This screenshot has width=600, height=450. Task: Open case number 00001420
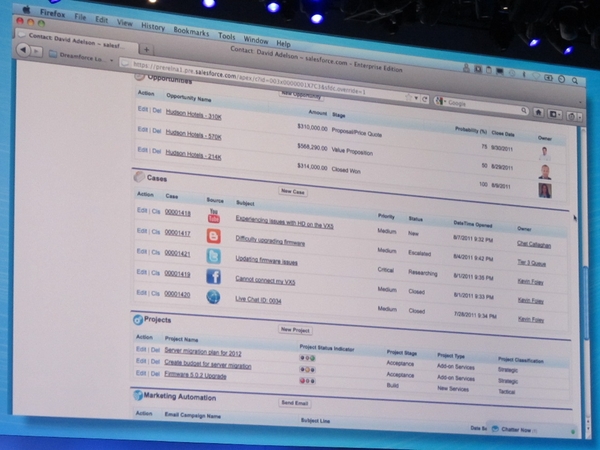point(177,294)
